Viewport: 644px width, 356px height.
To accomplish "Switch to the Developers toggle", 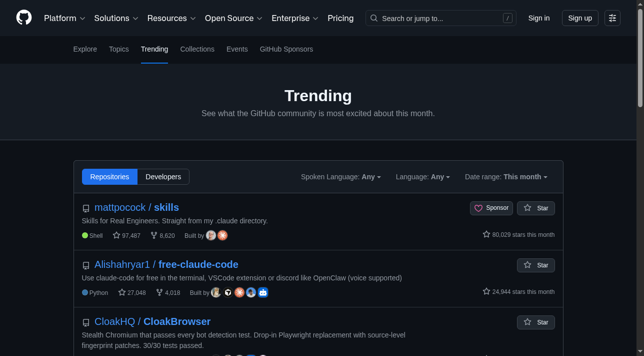I will coord(163,177).
